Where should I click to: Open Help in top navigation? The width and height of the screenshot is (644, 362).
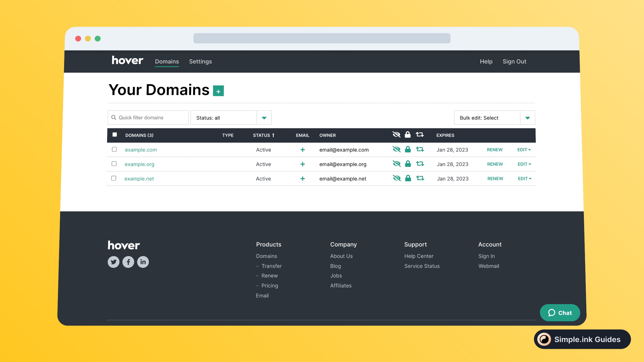click(486, 61)
